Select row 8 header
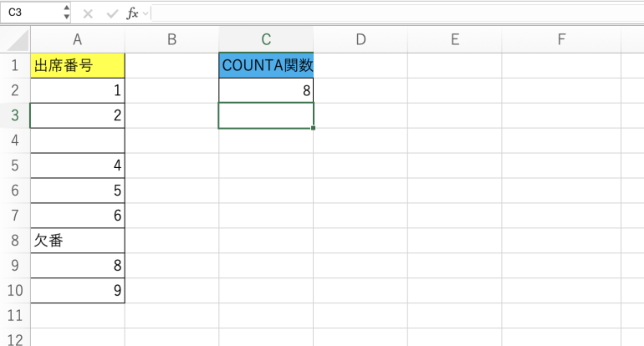The image size is (644, 346). 14,241
